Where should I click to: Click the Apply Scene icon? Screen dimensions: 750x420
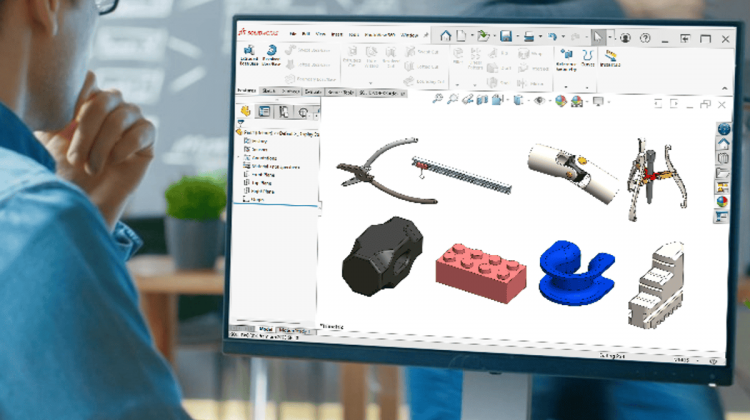577,101
